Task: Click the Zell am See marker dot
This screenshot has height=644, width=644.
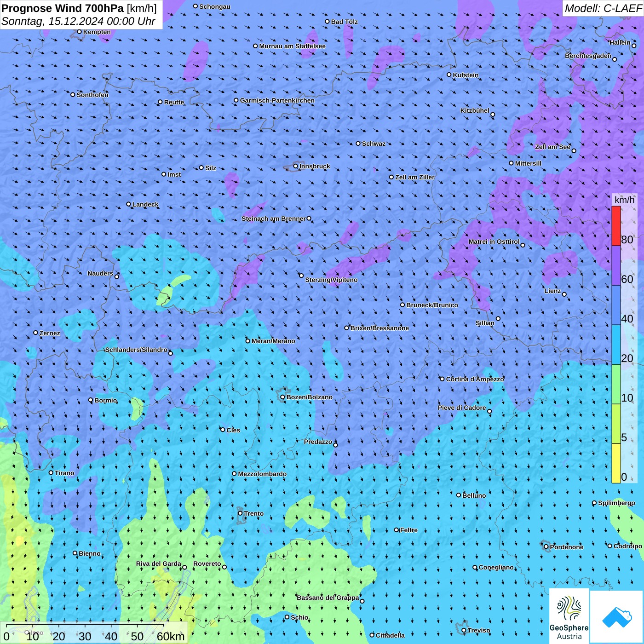Action: pyautogui.click(x=574, y=151)
